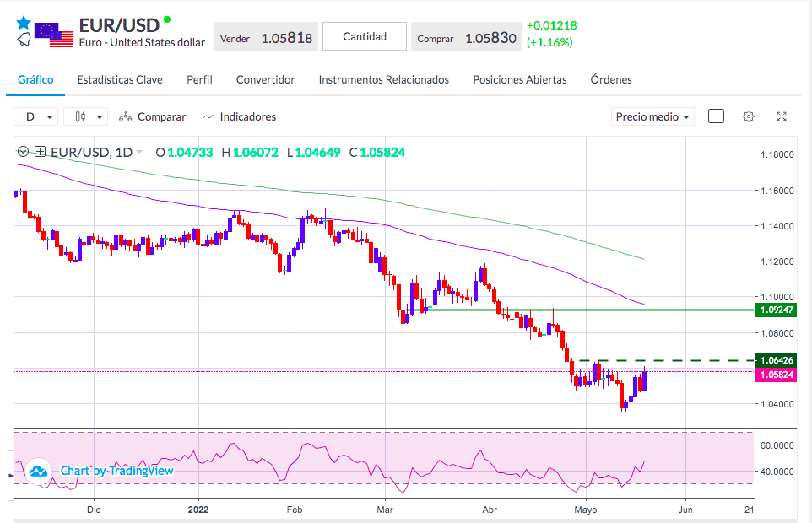Click the 1.18000 price axis label
This screenshot has height=523, width=812.
coord(777,154)
